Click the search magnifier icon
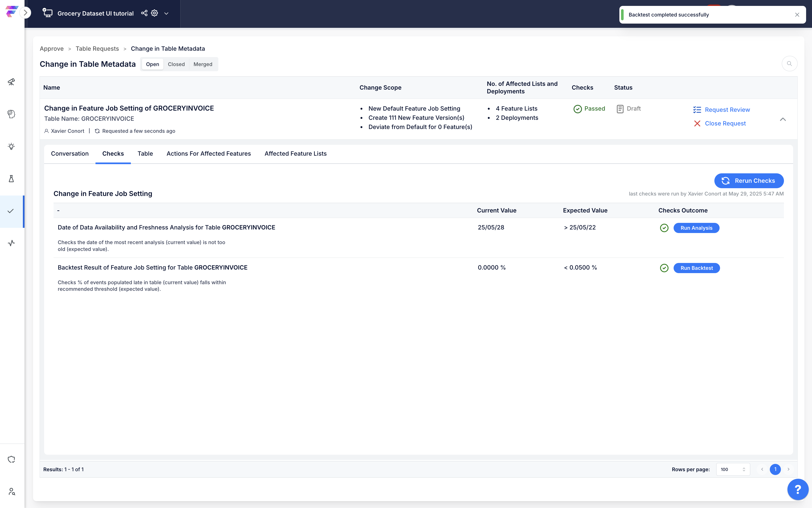This screenshot has width=812, height=508. [x=789, y=63]
